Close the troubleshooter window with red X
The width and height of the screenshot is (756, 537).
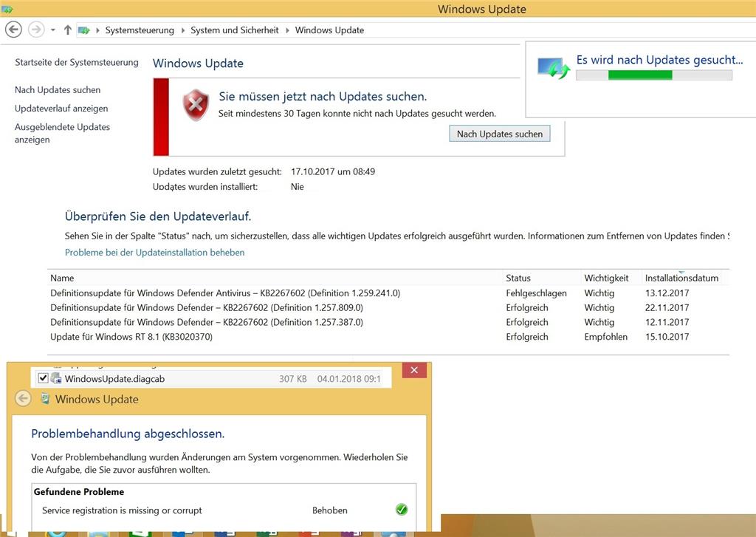pyautogui.click(x=414, y=370)
